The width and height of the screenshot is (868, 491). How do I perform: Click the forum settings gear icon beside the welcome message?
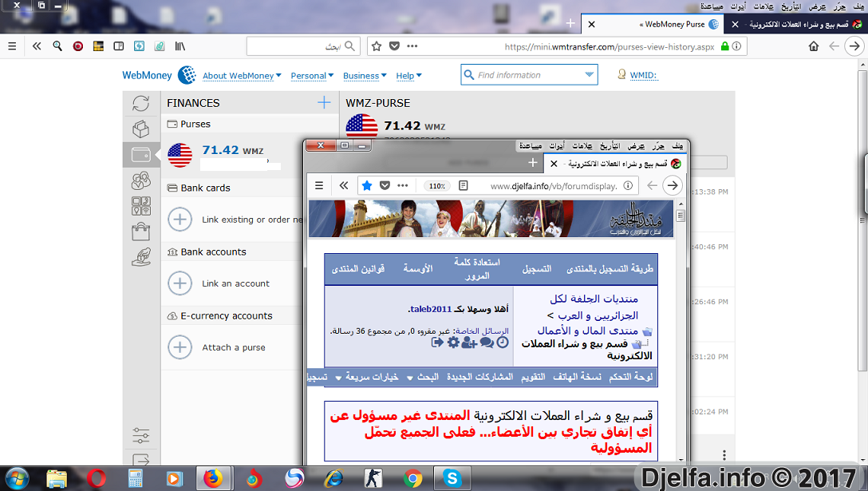click(453, 343)
